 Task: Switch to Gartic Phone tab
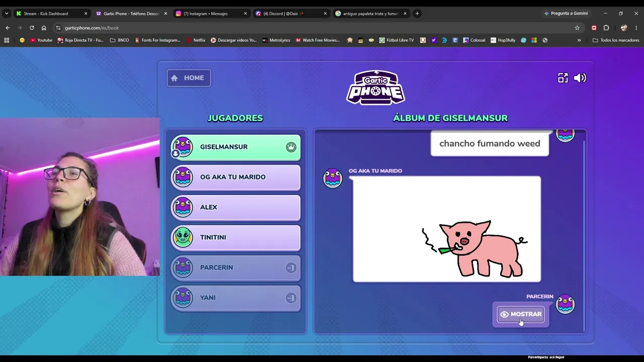131,14
